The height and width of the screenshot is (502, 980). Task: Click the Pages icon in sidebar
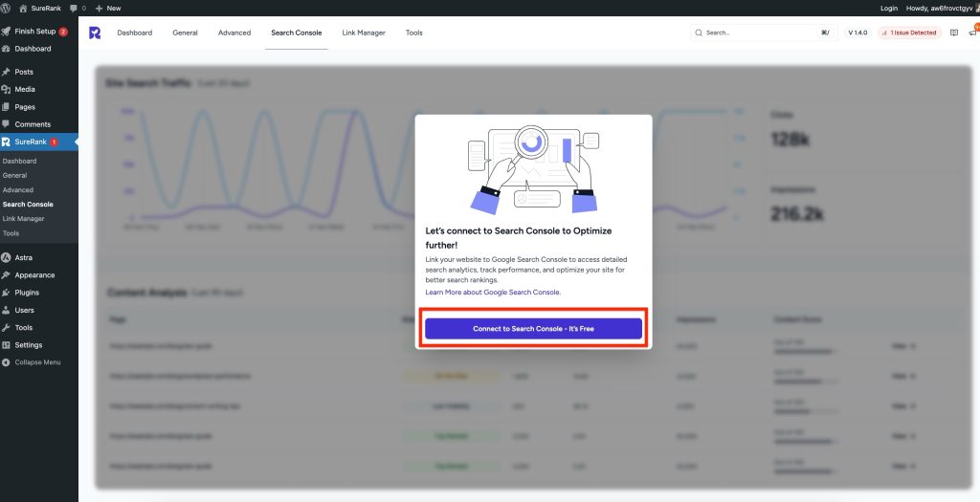(x=6, y=107)
